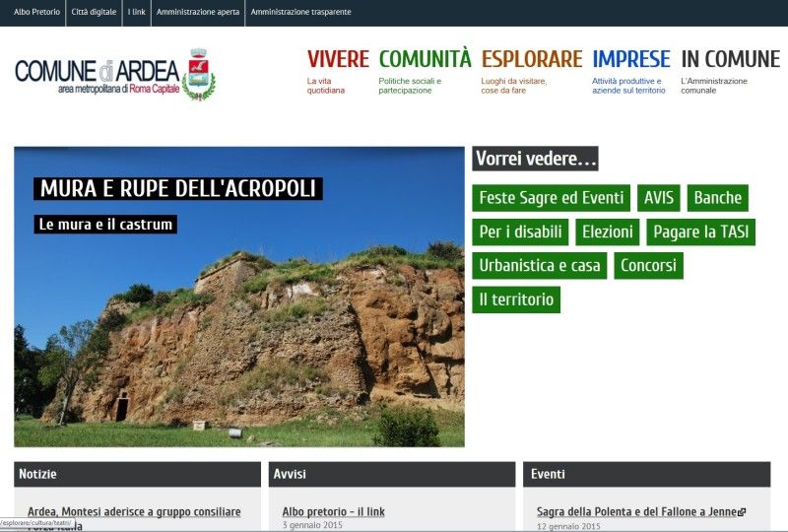Screen dimensions: 788x532
Task: Open 'Urbanistica e casa' tag
Action: pos(539,265)
